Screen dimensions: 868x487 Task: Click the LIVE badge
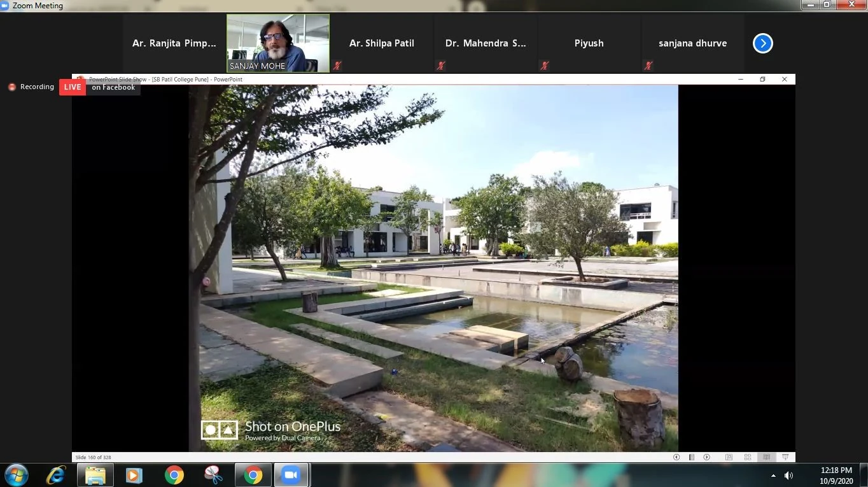(73, 87)
